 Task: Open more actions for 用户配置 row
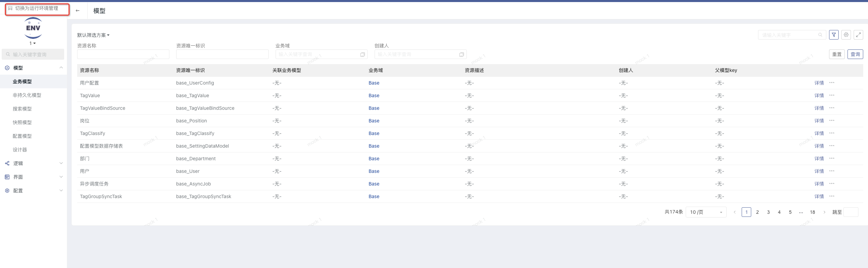tap(832, 83)
